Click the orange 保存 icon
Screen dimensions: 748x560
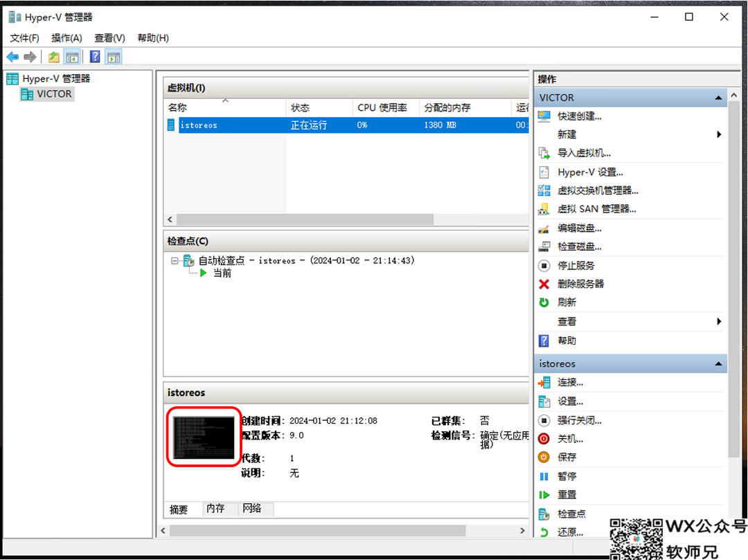544,457
